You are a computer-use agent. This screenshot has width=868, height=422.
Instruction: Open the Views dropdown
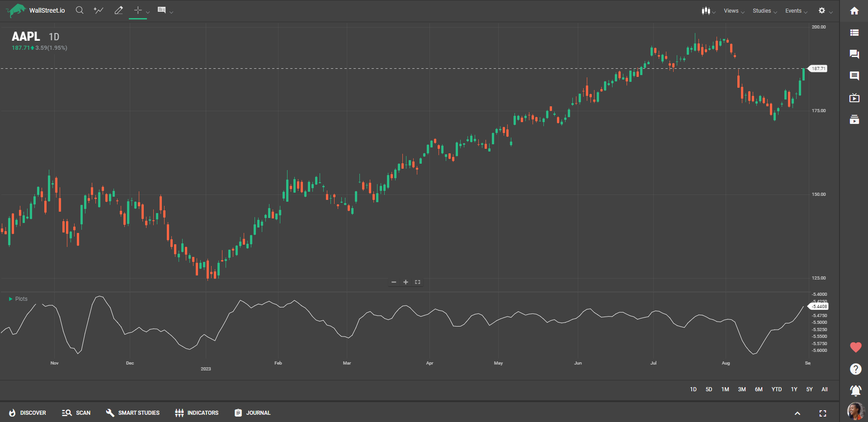click(733, 11)
